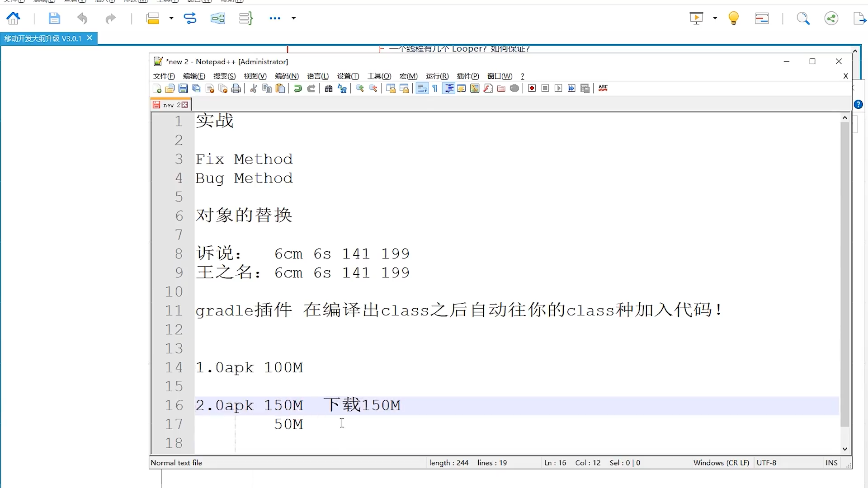Image resolution: width=868 pixels, height=488 pixels.
Task: Close the new 2 document tab
Action: pyautogui.click(x=184, y=105)
